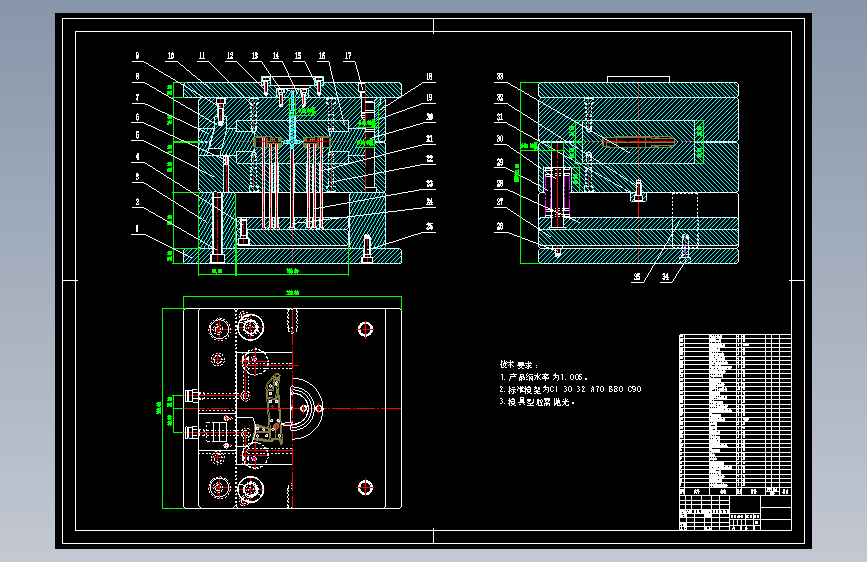Click part balloon number 8

click(137, 77)
